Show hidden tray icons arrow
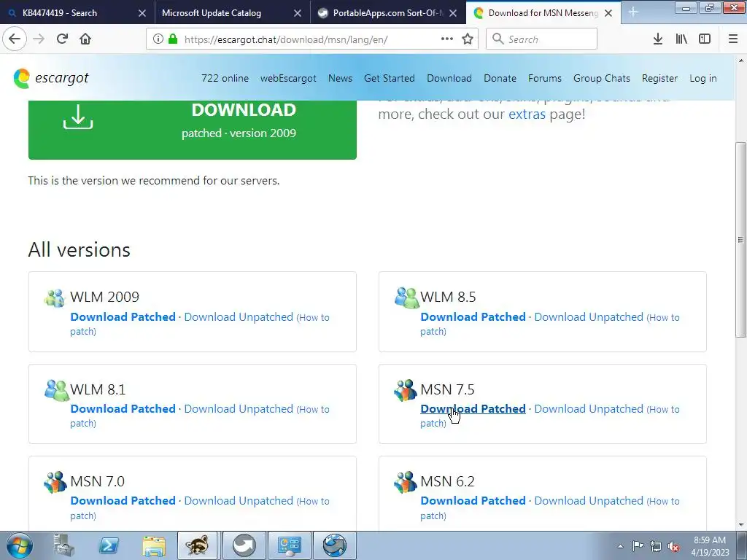Image resolution: width=747 pixels, height=560 pixels. (x=620, y=547)
